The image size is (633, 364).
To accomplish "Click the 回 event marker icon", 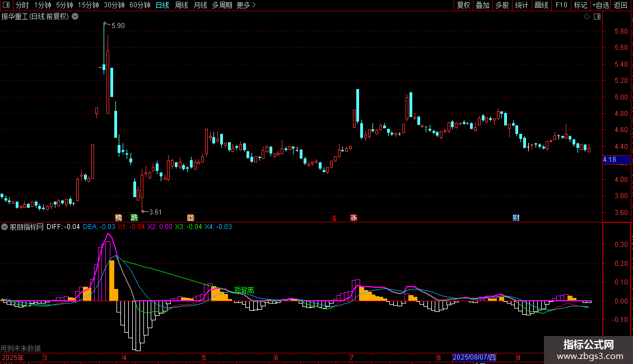I will (190, 217).
